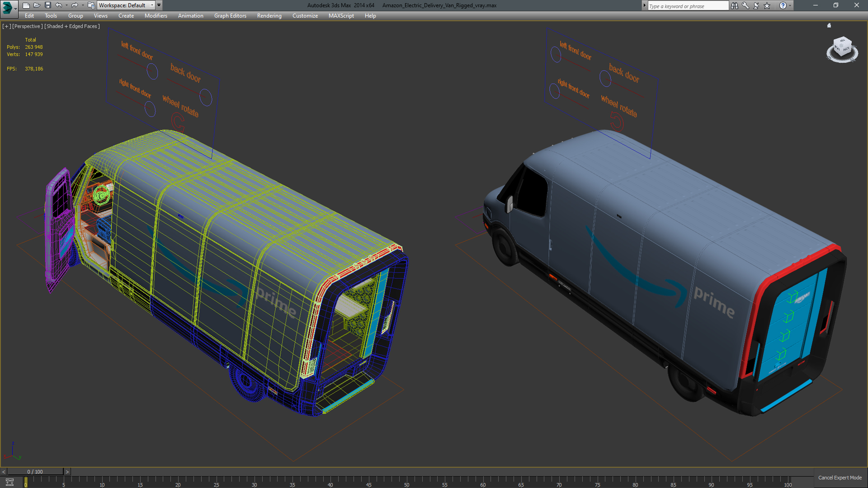Screen dimensions: 868x488
Task: Click the Open Mini Curve Editor icon
Action: tap(9, 482)
